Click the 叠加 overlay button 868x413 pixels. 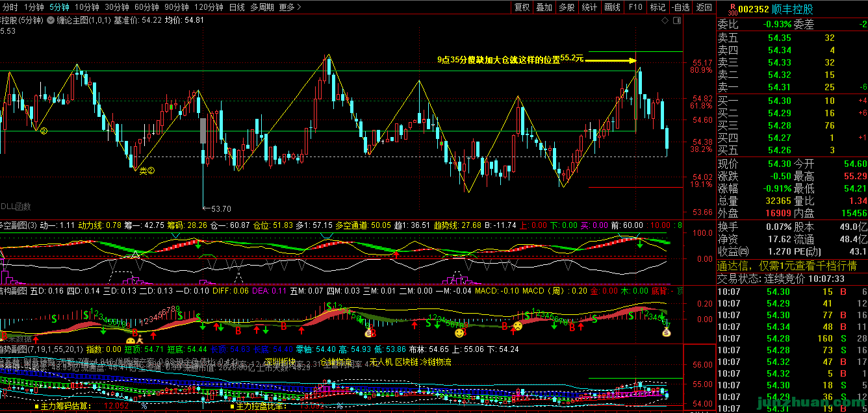544,7
